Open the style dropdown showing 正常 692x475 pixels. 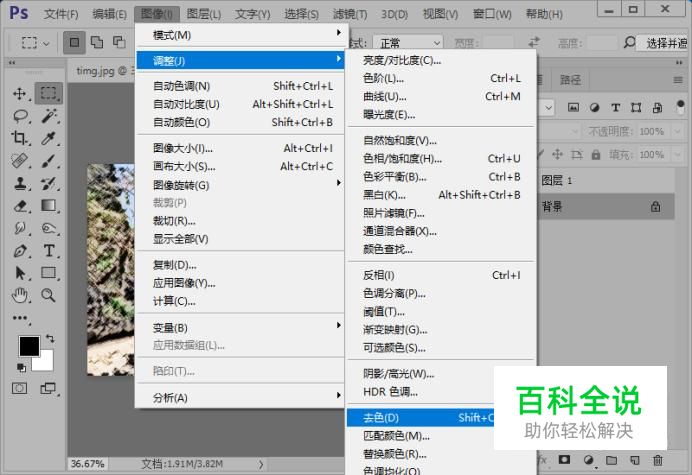click(x=407, y=43)
